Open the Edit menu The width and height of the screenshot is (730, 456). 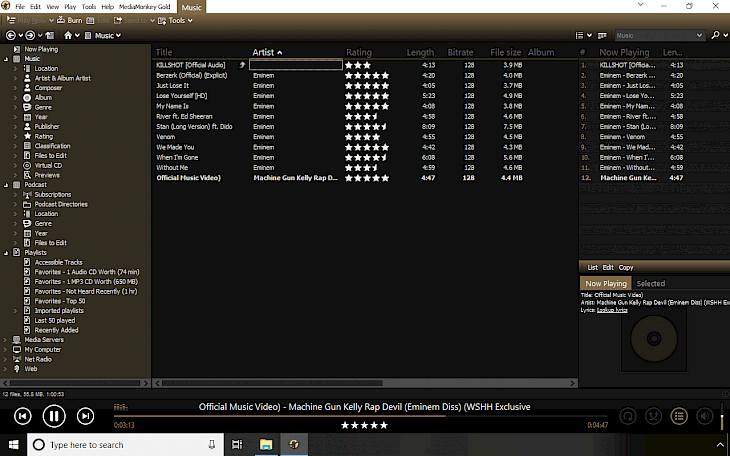click(35, 7)
